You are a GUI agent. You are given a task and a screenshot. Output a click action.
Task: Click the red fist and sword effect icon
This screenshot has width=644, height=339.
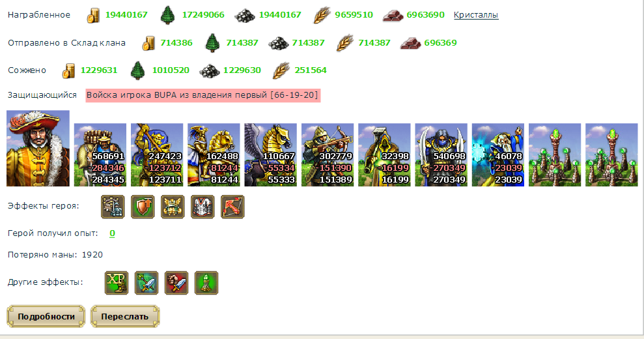click(176, 283)
